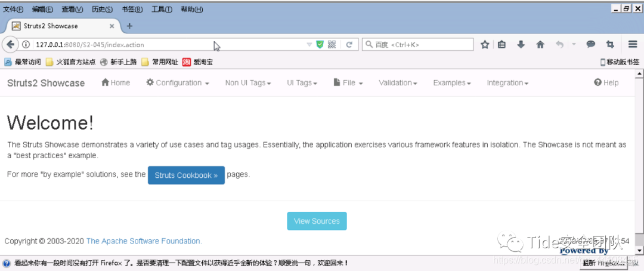Expand the Examples dropdown
Image resolution: width=644 pixels, height=271 pixels.
[x=452, y=82]
